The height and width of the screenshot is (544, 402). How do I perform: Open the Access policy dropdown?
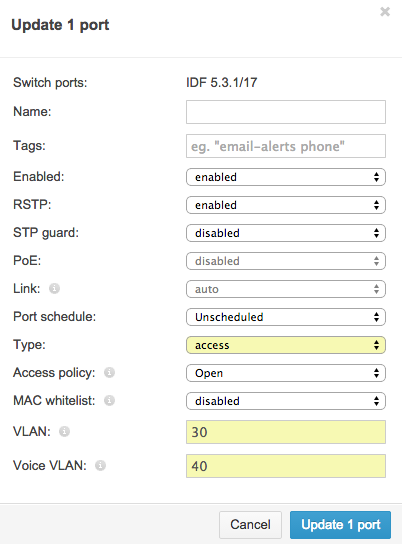286,373
